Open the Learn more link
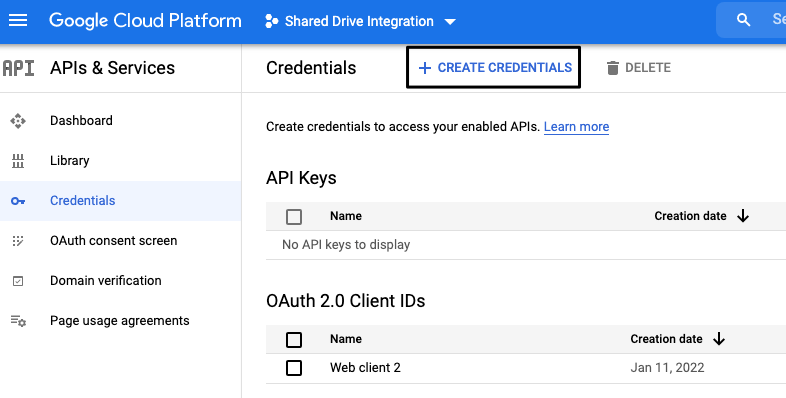 576,127
